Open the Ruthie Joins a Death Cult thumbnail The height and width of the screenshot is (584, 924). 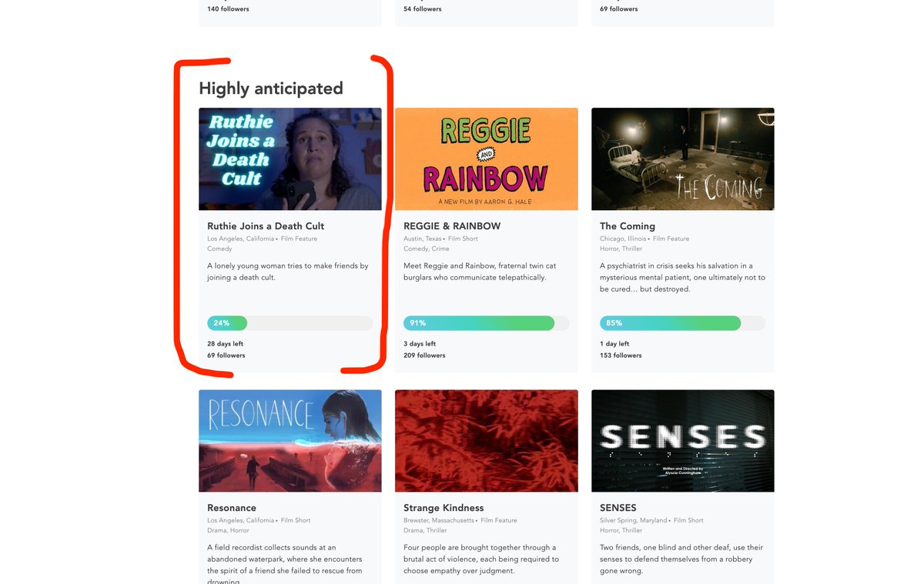coord(290,159)
